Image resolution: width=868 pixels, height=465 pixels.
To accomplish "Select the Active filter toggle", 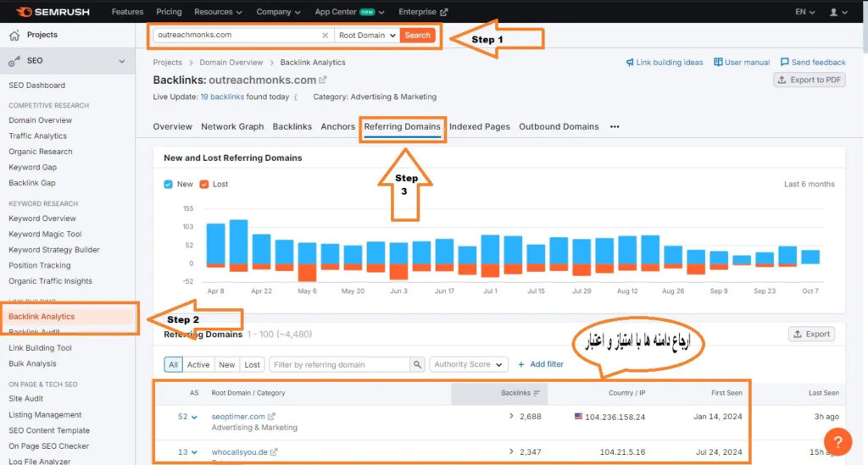I will pyautogui.click(x=198, y=365).
